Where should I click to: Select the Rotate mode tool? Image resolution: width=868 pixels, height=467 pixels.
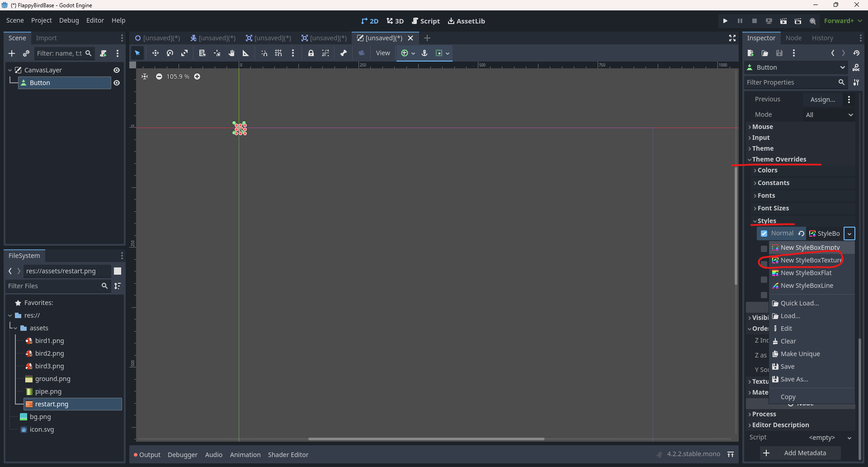[x=170, y=53]
